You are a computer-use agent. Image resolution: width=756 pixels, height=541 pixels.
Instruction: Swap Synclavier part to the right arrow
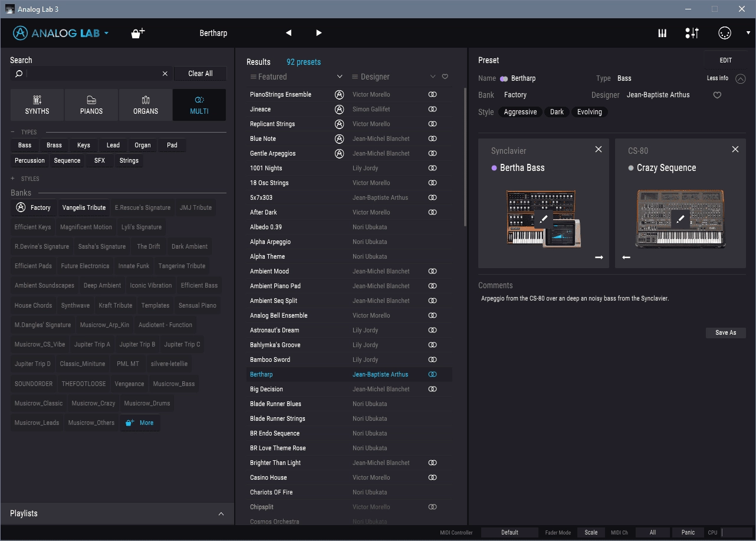[599, 258]
